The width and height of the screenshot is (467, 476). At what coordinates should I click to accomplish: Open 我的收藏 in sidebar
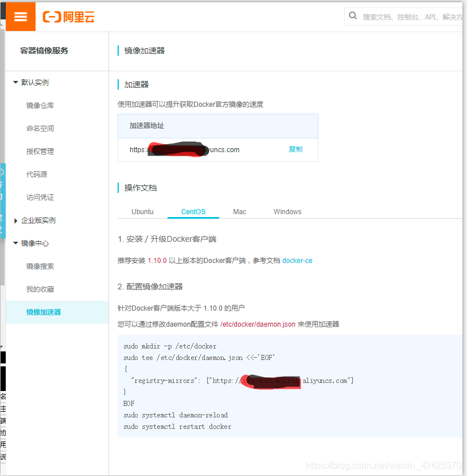click(x=40, y=289)
